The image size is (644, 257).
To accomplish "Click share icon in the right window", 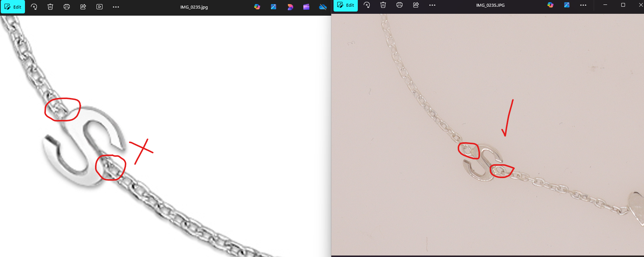I will pyautogui.click(x=416, y=5).
